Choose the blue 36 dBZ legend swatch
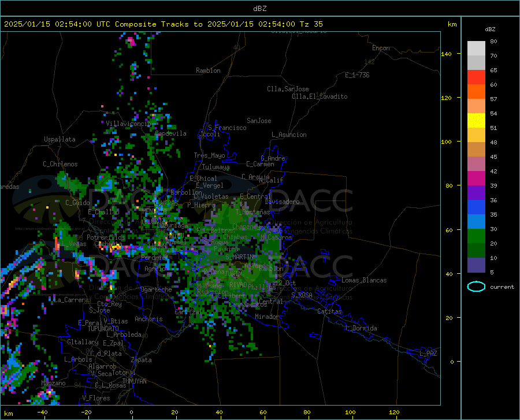This screenshot has width=520, height=420. (476, 207)
